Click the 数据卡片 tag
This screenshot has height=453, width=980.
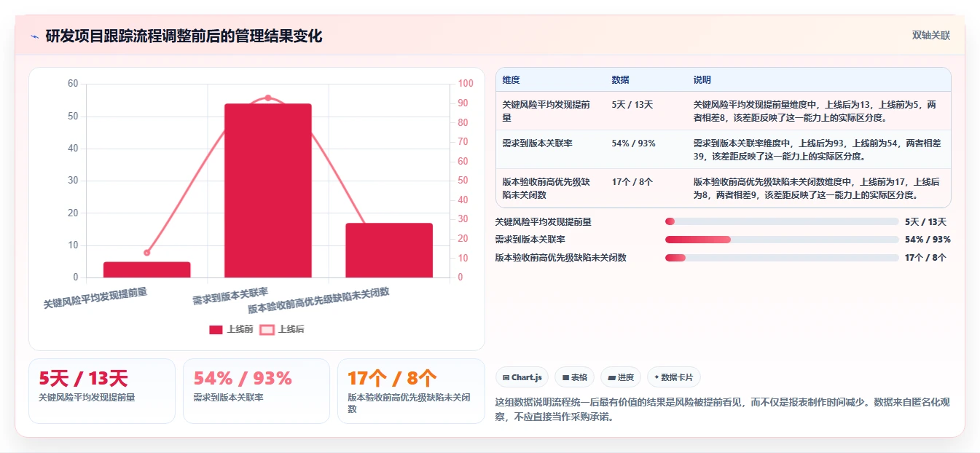click(x=674, y=377)
